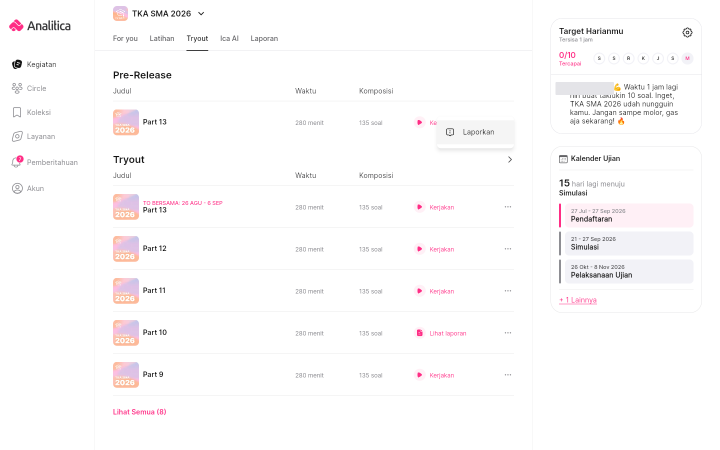Open Part 11 thumbnail
This screenshot has height=450, width=720.
click(126, 291)
